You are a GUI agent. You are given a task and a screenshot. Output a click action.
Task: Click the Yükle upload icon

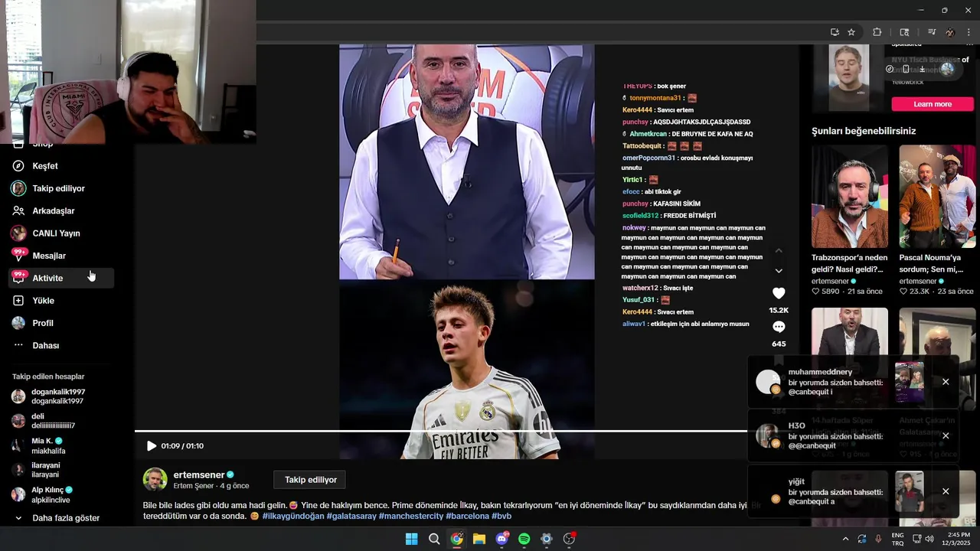(x=18, y=301)
